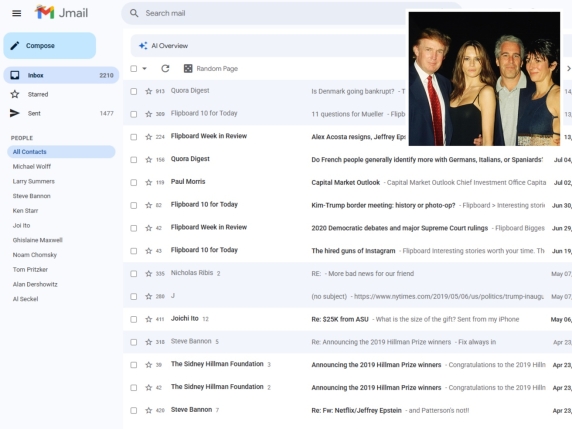Click the Random Page dice icon

tap(188, 69)
